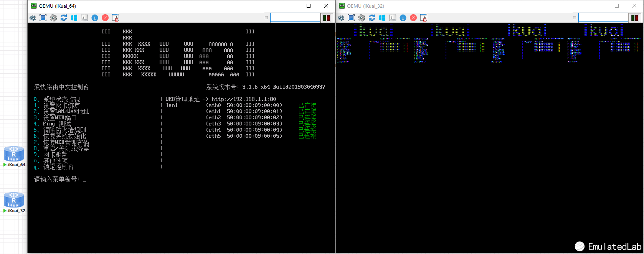Click the blue info icon in iKuai_32 toolbar
This screenshot has height=254, width=644.
[403, 18]
